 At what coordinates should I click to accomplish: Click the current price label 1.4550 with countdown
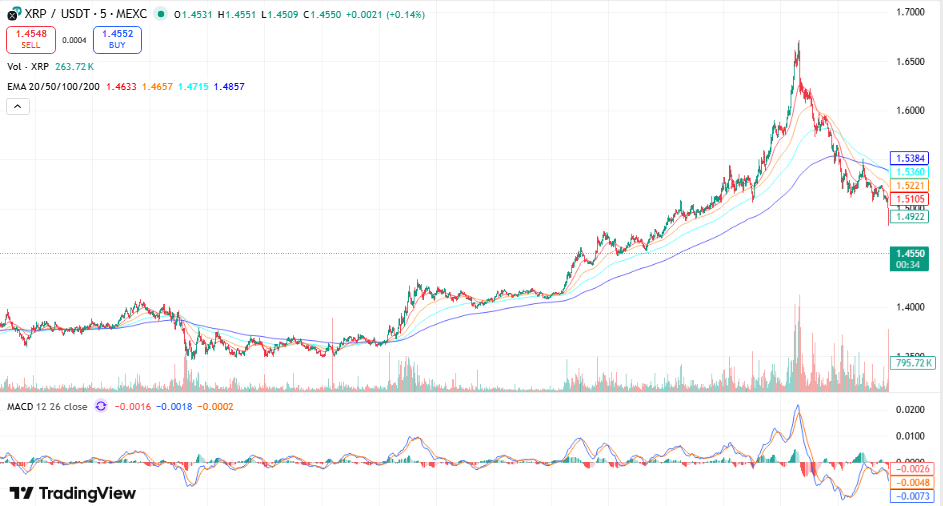(909, 259)
